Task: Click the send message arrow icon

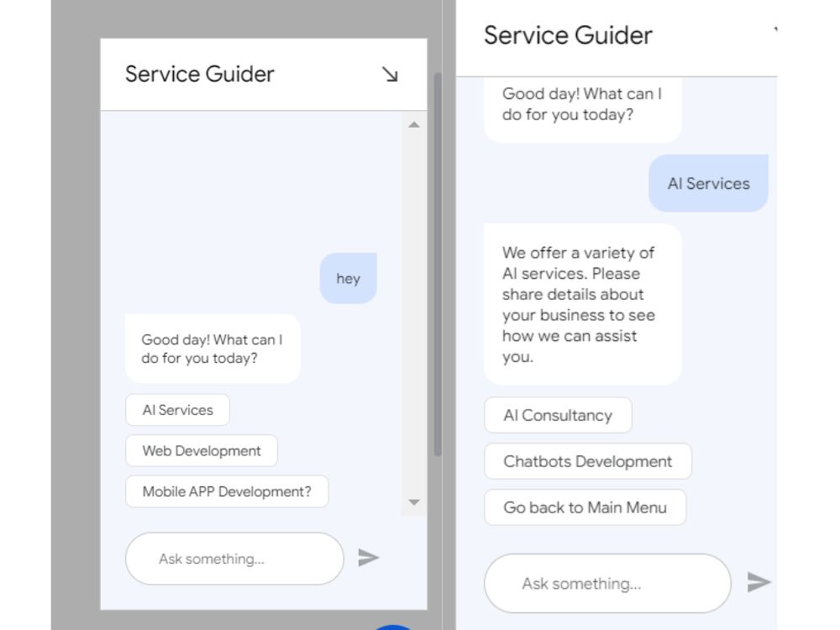Action: (x=370, y=557)
